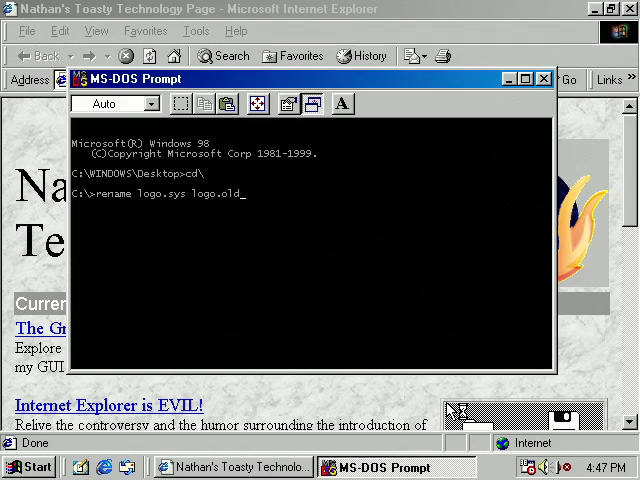The height and width of the screenshot is (480, 640).
Task: Click the Paste icon in MS-DOS Prompt toolbar
Action: tap(227, 104)
